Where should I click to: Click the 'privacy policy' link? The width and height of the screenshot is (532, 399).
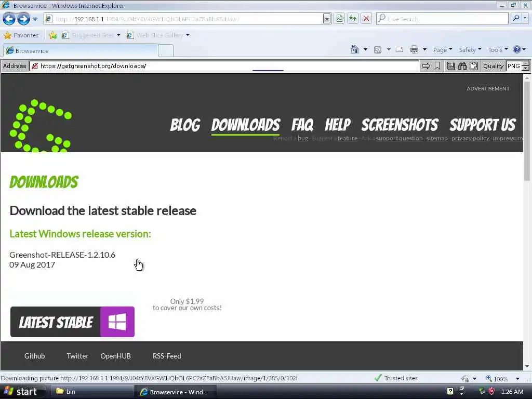click(x=470, y=138)
